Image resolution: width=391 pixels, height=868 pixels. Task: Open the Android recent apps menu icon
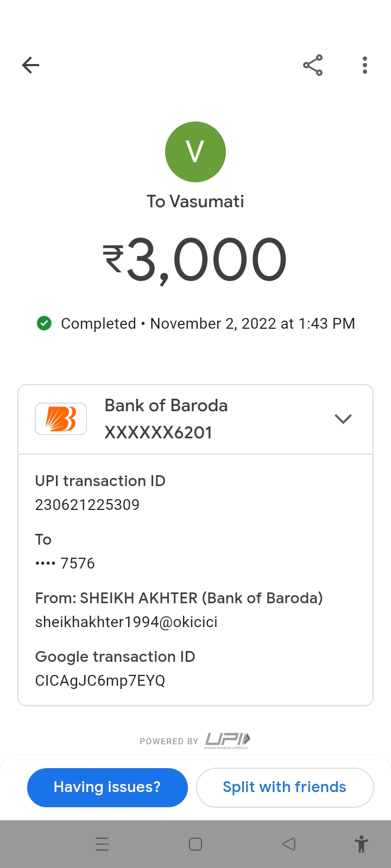tap(102, 844)
